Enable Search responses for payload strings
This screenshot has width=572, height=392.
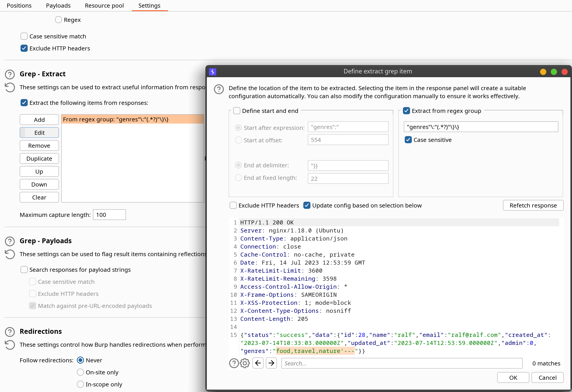(x=24, y=270)
